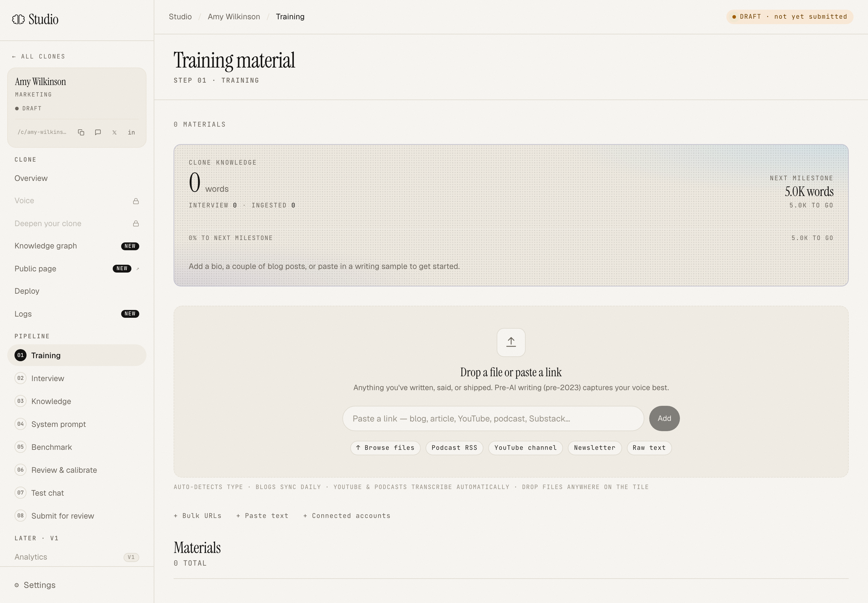Image resolution: width=868 pixels, height=603 pixels.
Task: Click NEW badge next to Logs
Action: pyautogui.click(x=130, y=314)
